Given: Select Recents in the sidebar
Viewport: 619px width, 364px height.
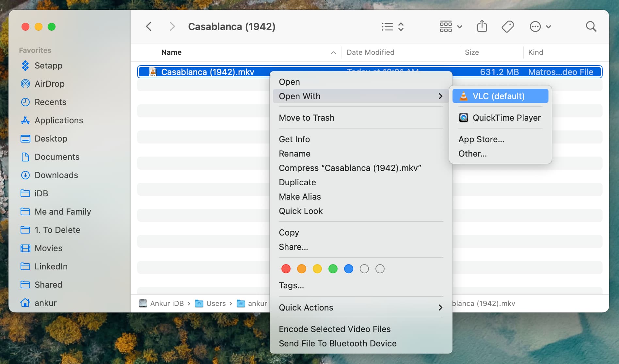Looking at the screenshot, I should (43, 102).
